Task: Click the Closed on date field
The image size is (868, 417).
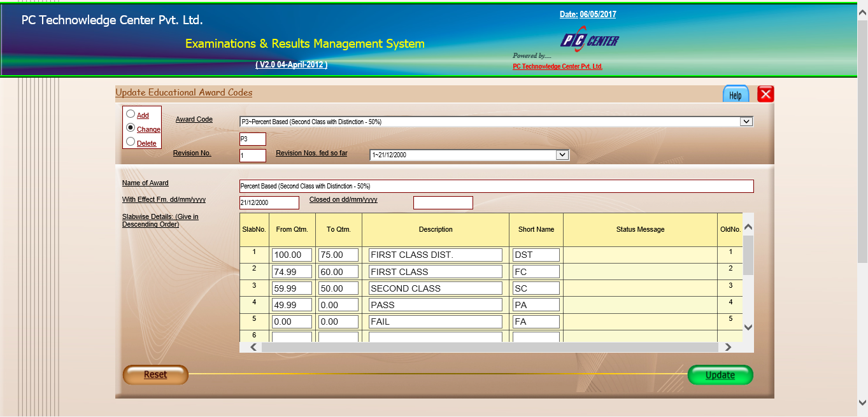Action: (x=443, y=203)
